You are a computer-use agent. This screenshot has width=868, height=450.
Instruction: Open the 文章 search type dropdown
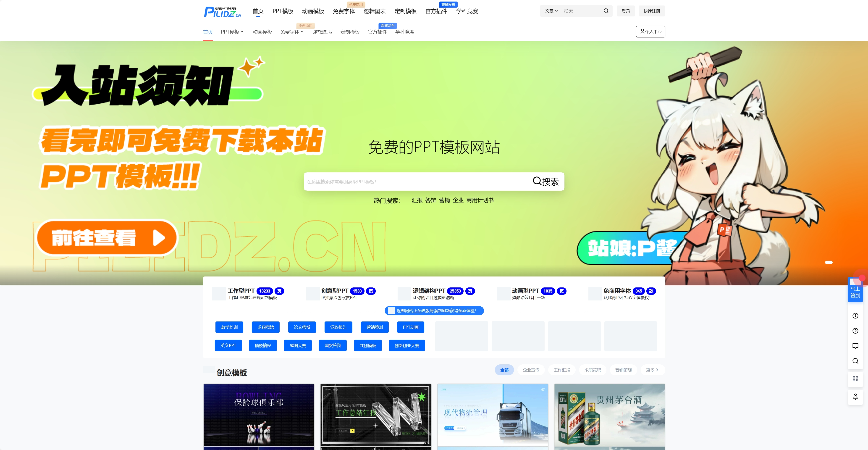click(551, 11)
